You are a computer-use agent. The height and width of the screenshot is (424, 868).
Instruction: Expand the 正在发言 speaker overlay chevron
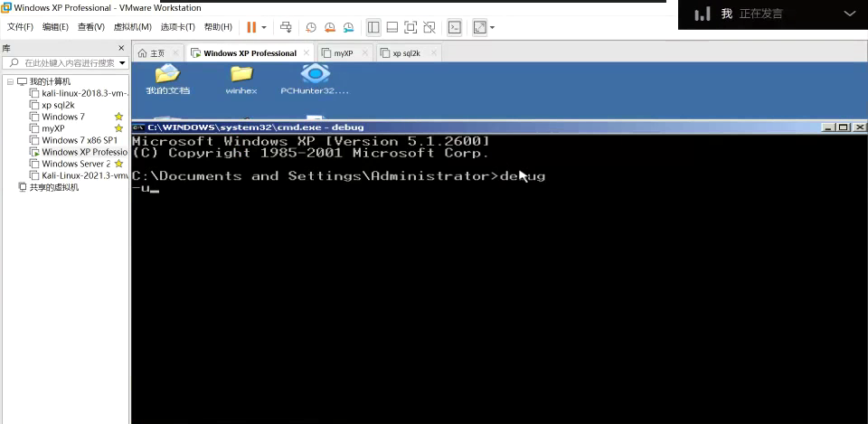[x=850, y=14]
